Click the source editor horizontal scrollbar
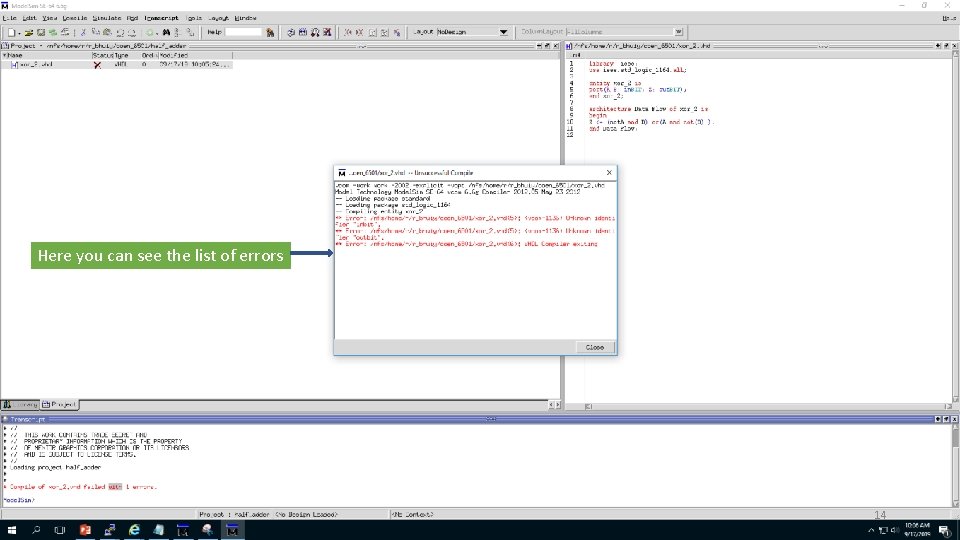This screenshot has height=540, width=960. (x=768, y=407)
